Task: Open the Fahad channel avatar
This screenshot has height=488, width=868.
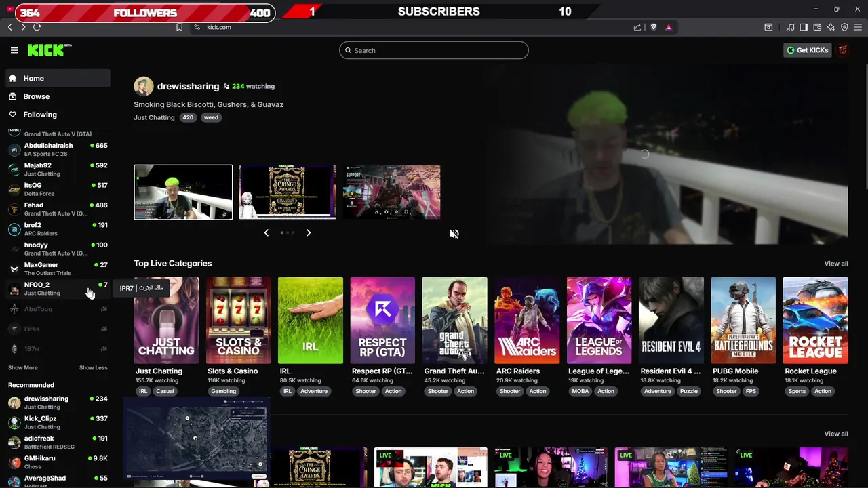Action: (x=14, y=209)
